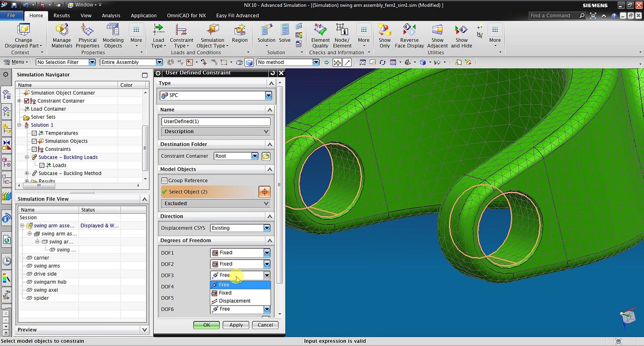
Task: Click Reverse Face Display
Action: [409, 36]
